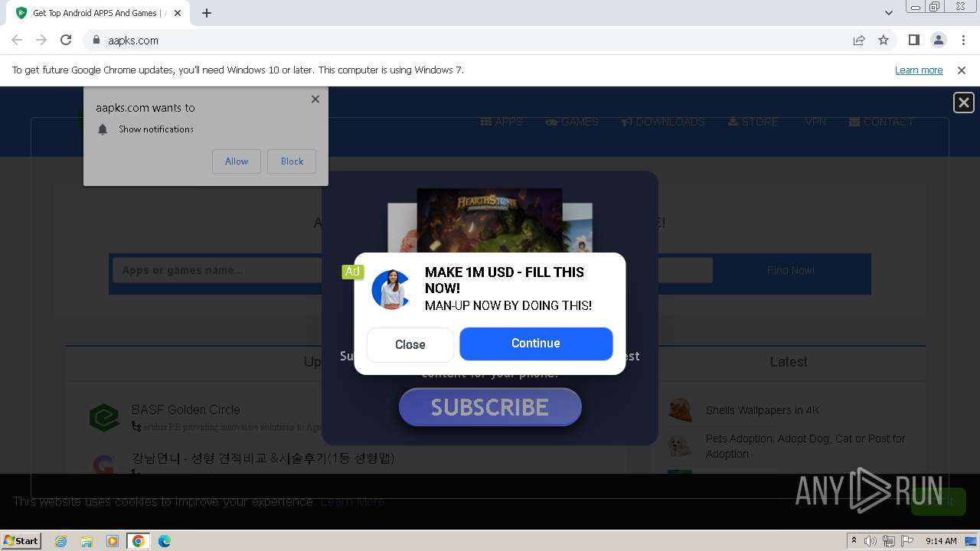
Task: Click Continue in the ad popup
Action: 536,344
